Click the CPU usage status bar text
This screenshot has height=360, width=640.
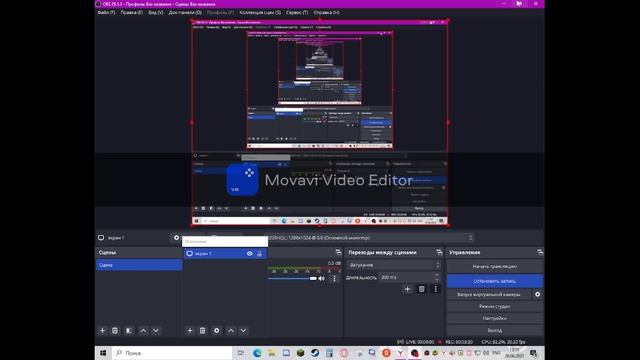tap(503, 342)
